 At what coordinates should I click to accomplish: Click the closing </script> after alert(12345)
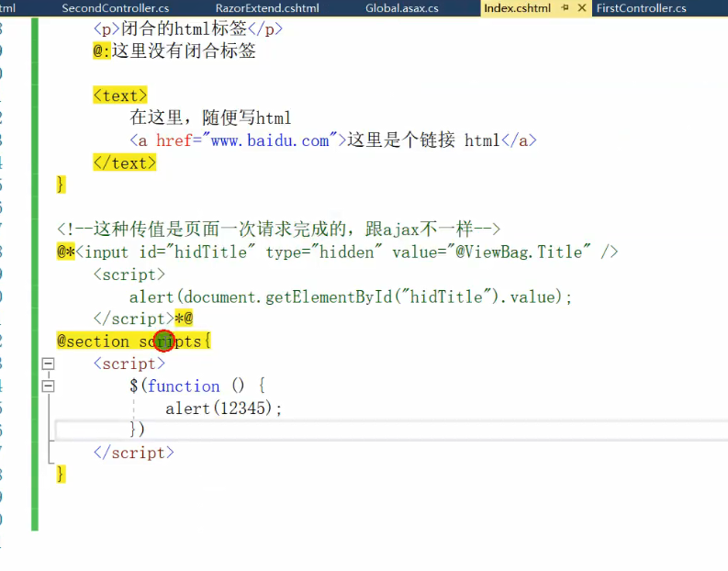coord(134,453)
